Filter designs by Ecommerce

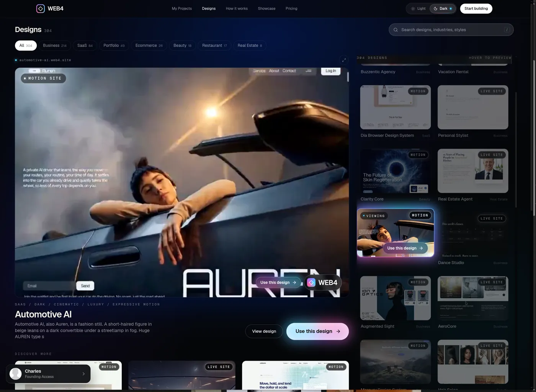pos(149,46)
